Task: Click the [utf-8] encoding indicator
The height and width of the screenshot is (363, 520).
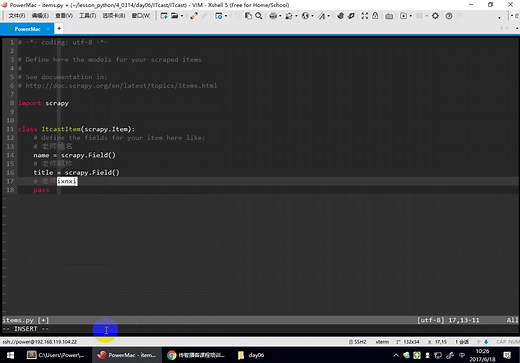Action: [x=431, y=320]
